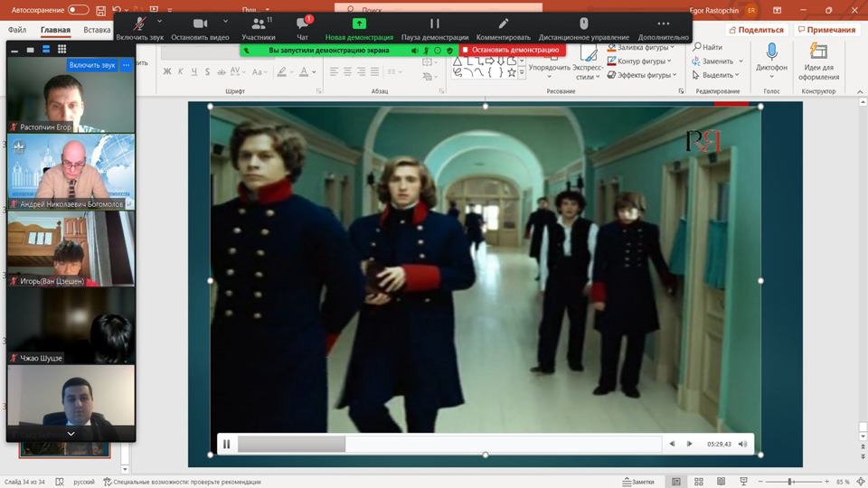This screenshot has height=488, width=868.
Task: Start slideshow from Quick Access toolbar
Action: click(154, 9)
